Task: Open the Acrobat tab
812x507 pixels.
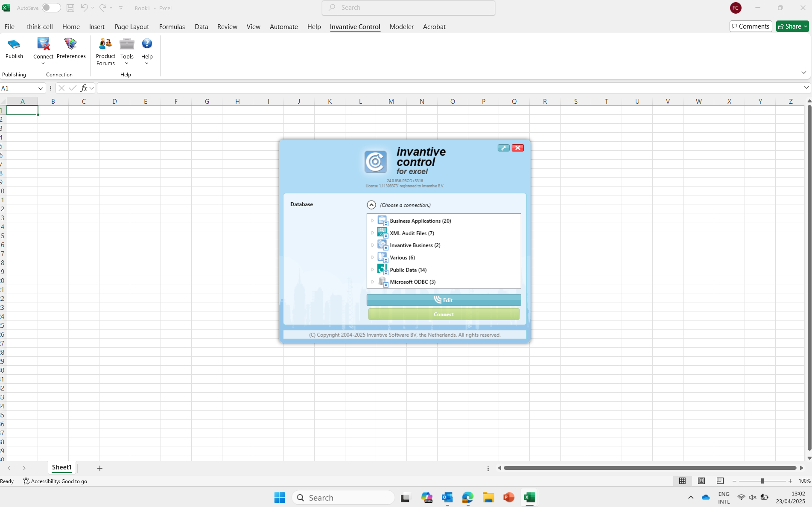Action: (434, 26)
